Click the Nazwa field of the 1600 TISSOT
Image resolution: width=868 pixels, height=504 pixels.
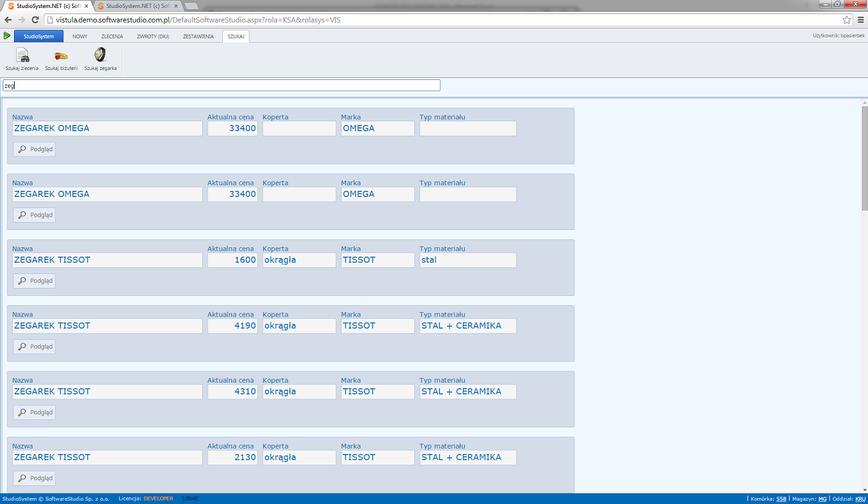click(107, 260)
